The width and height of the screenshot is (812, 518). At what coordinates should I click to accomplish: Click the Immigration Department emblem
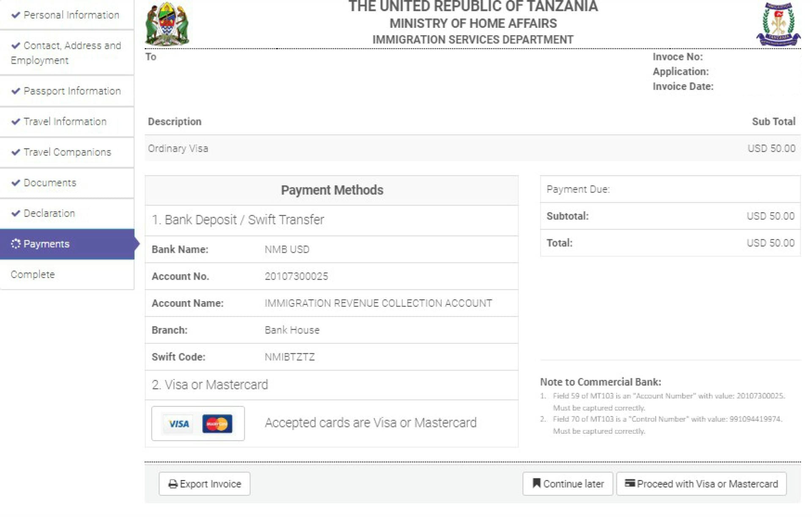pyautogui.click(x=778, y=25)
